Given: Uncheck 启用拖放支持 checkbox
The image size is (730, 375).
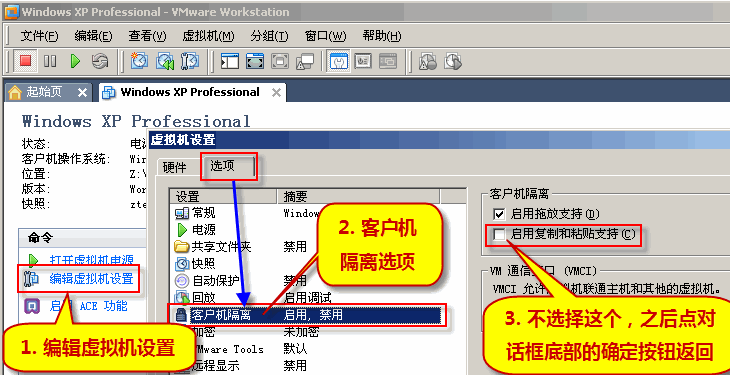Looking at the screenshot, I should [x=499, y=214].
